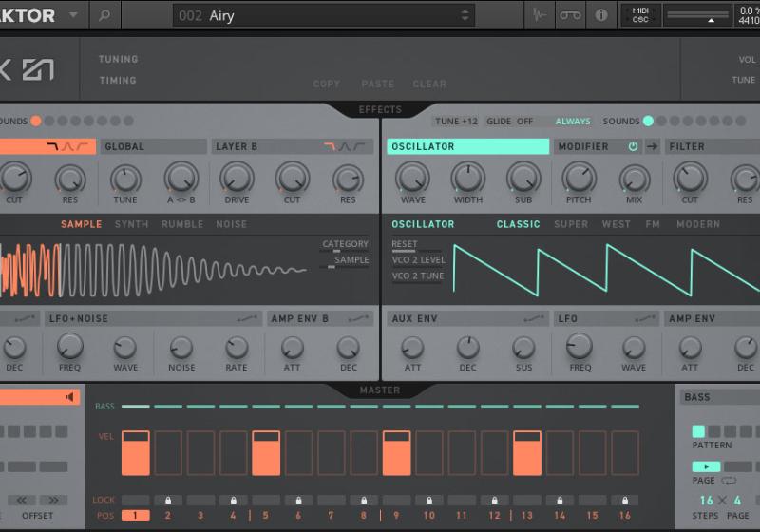Click the Modifier routing arrow icon
The height and width of the screenshot is (532, 760).
[653, 146]
